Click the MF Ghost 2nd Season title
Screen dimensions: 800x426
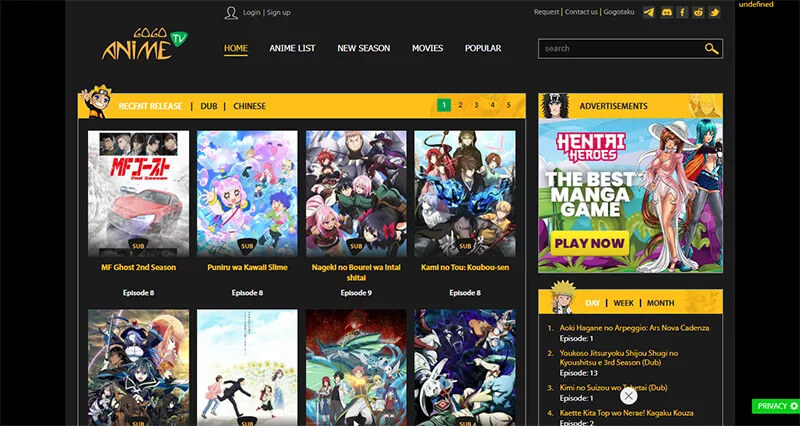[138, 267]
